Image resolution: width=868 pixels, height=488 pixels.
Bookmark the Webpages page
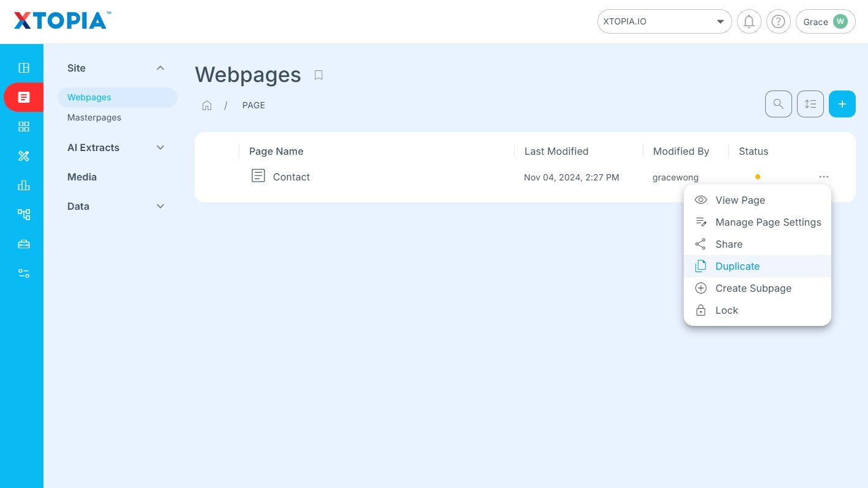(x=318, y=75)
